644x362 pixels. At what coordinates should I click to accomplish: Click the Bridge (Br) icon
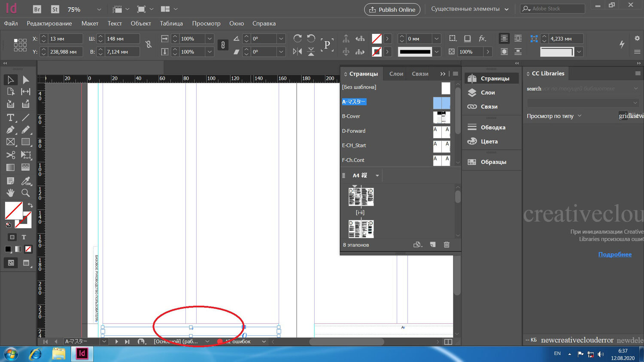click(37, 9)
